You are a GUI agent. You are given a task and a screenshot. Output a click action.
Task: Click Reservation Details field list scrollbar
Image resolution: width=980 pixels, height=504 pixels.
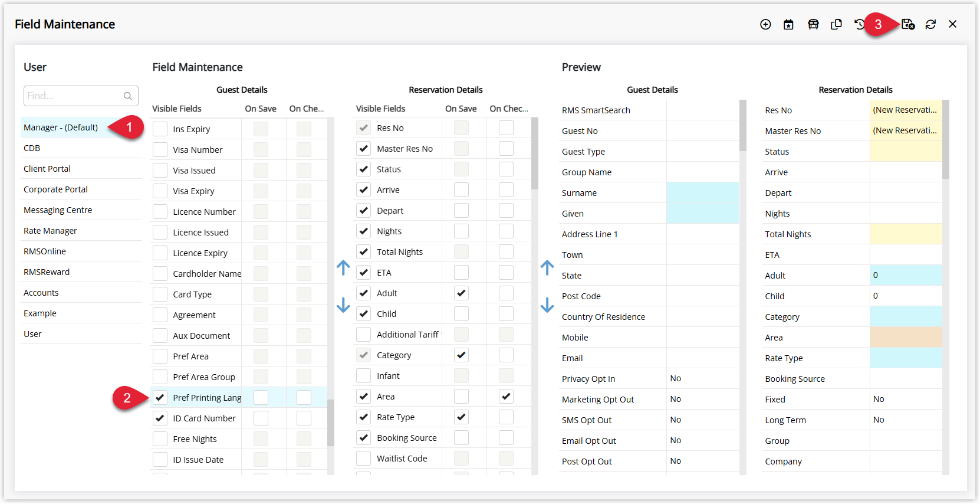[x=535, y=153]
